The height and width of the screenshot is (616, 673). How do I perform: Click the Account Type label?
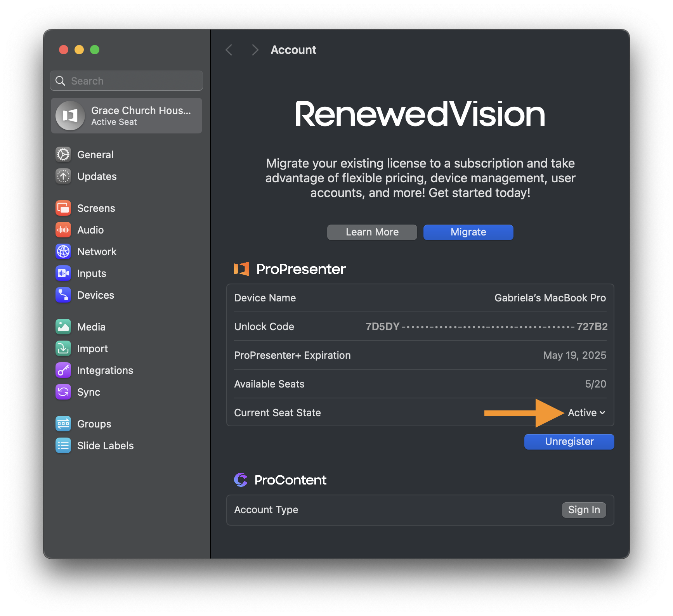[x=266, y=510]
